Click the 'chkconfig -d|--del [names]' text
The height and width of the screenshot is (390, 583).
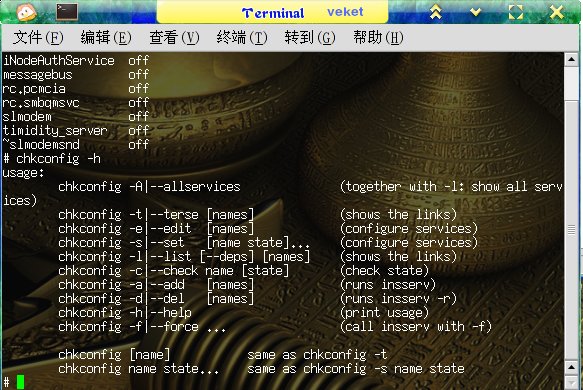click(156, 299)
